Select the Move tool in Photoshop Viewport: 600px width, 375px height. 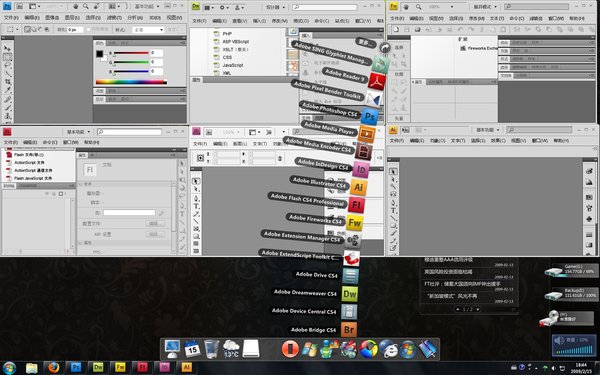click(7, 49)
